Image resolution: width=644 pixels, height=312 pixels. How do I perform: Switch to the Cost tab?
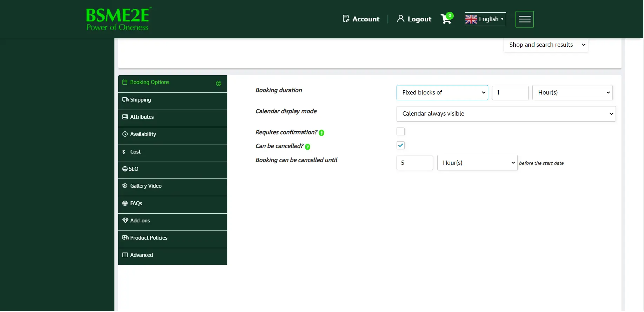[173, 153]
